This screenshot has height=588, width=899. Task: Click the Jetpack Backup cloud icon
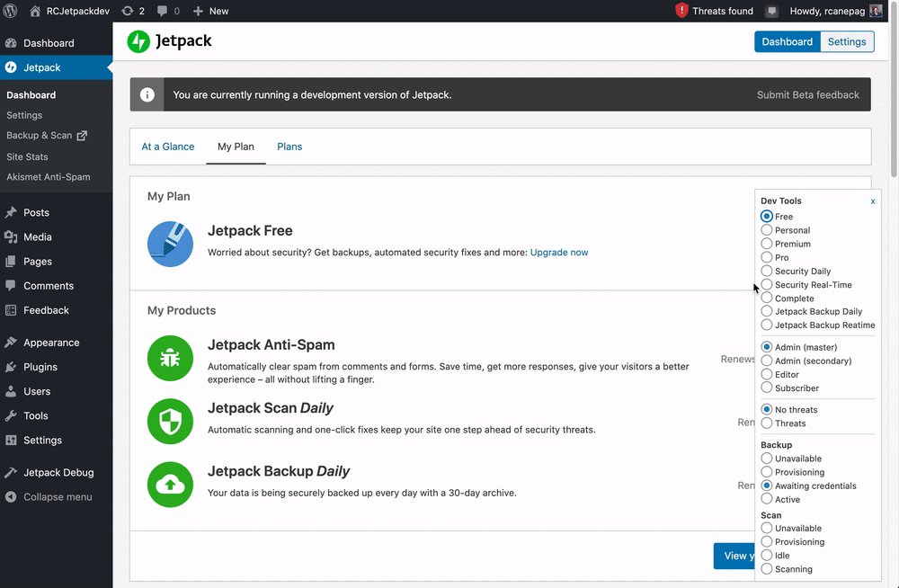click(170, 485)
